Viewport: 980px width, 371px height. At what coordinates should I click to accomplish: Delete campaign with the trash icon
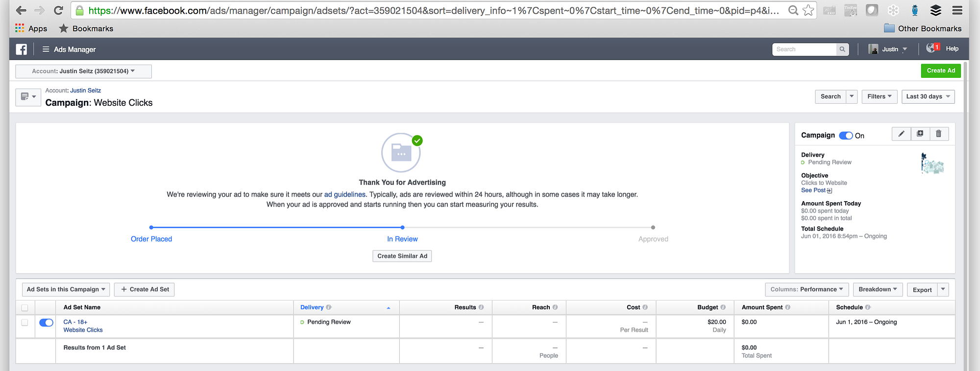[938, 134]
